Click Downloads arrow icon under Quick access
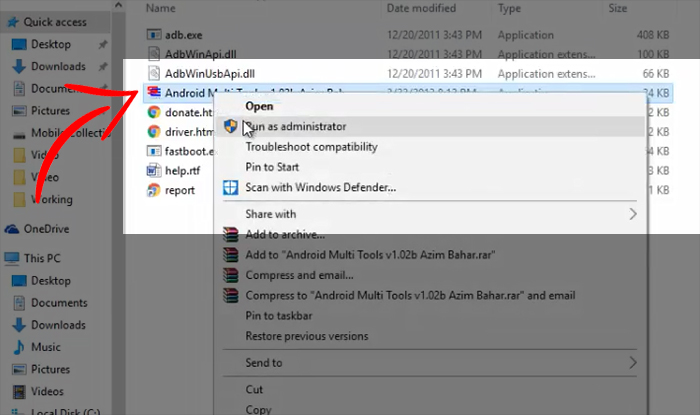The width and height of the screenshot is (700, 415). 19,66
